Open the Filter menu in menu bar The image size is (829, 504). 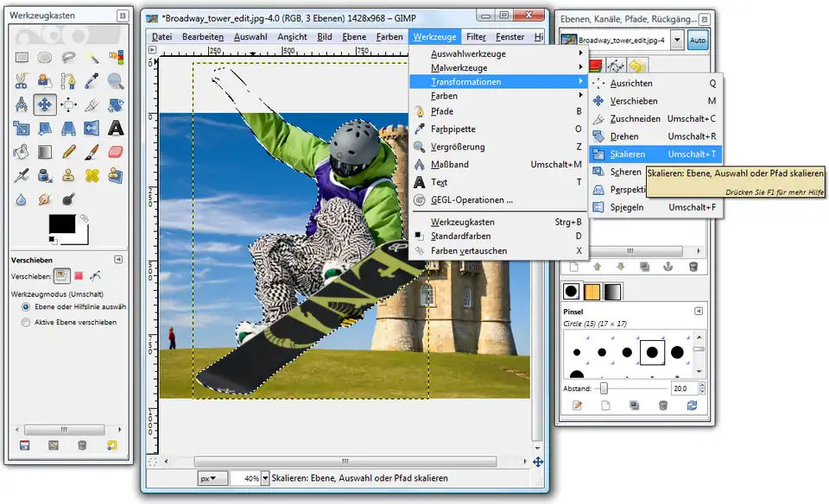(476, 37)
